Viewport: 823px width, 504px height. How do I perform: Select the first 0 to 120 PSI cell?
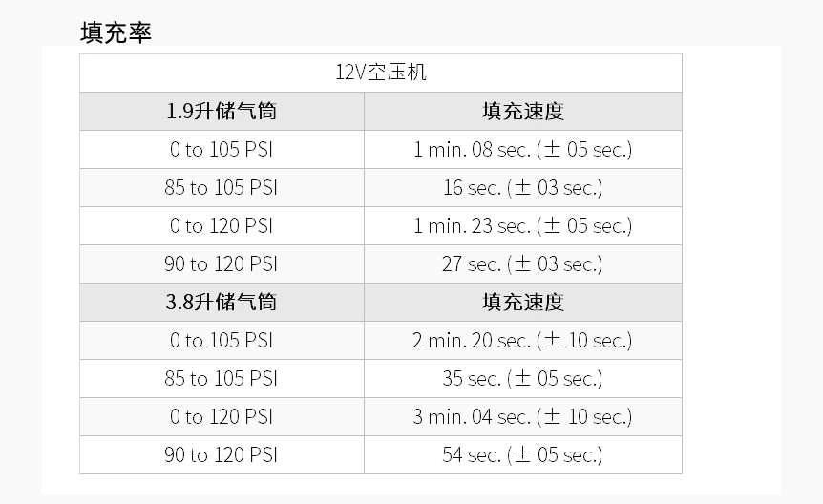[222, 225]
